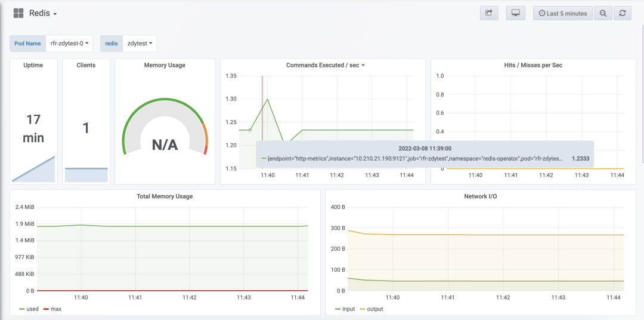Screen dimensions: 644x320
Task: Click the Clients value 1
Action: click(x=86, y=128)
